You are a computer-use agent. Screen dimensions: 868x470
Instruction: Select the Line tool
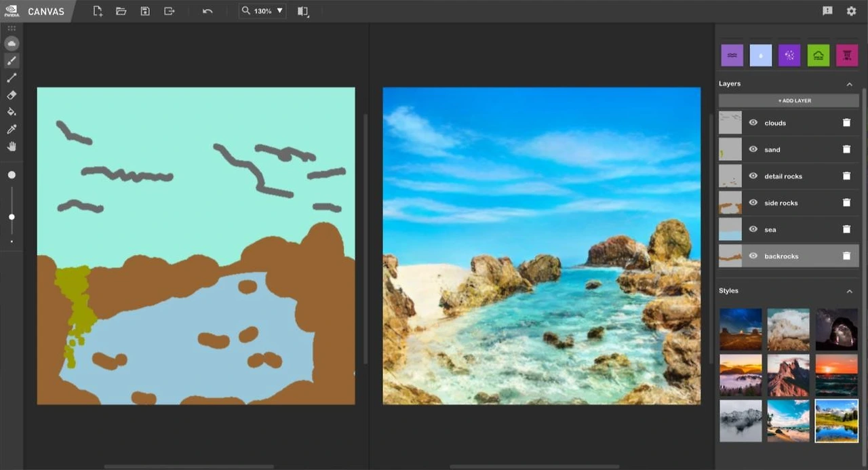pyautogui.click(x=12, y=78)
